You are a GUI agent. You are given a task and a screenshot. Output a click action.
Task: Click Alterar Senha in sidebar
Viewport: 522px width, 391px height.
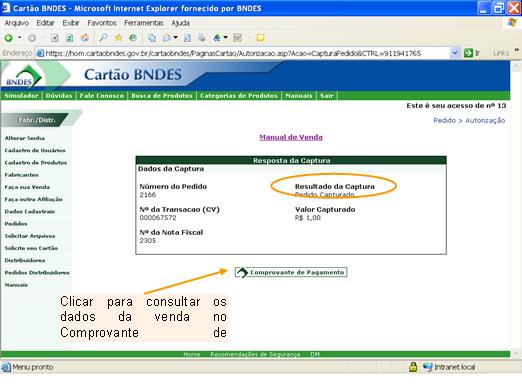(25, 138)
